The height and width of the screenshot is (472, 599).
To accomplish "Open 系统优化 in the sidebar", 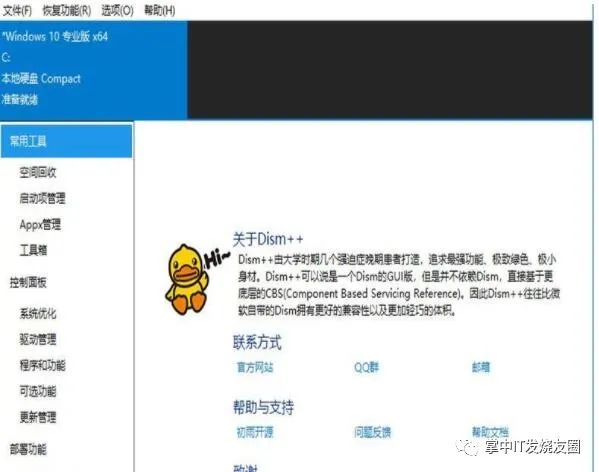I will [x=38, y=314].
